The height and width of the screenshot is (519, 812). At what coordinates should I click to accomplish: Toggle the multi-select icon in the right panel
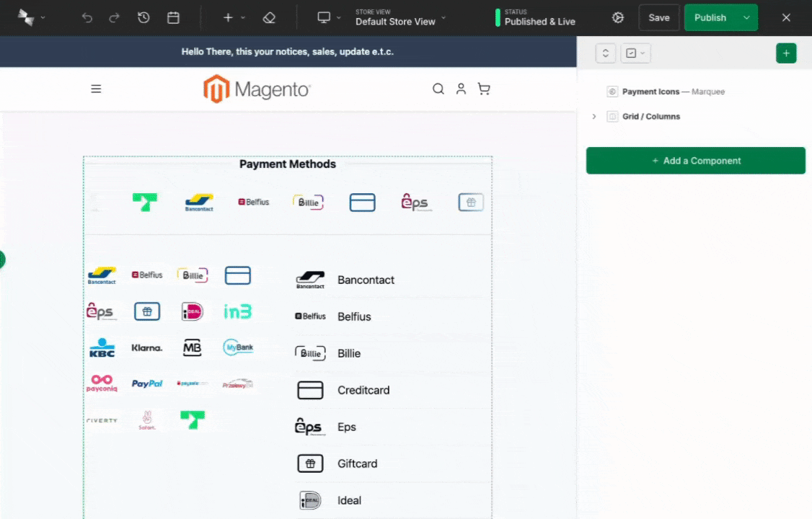tap(631, 53)
